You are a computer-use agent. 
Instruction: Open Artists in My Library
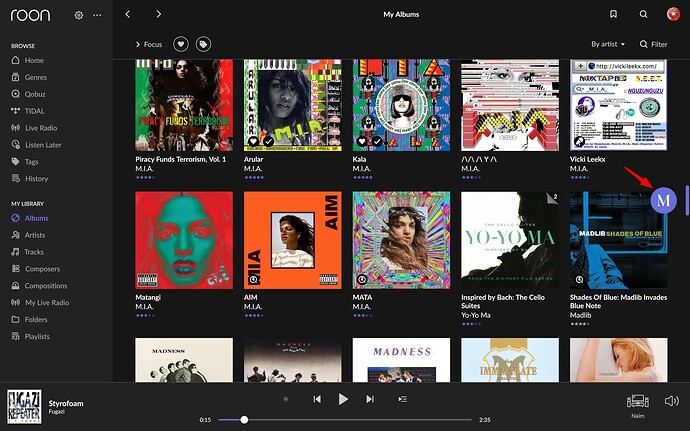(x=28, y=235)
